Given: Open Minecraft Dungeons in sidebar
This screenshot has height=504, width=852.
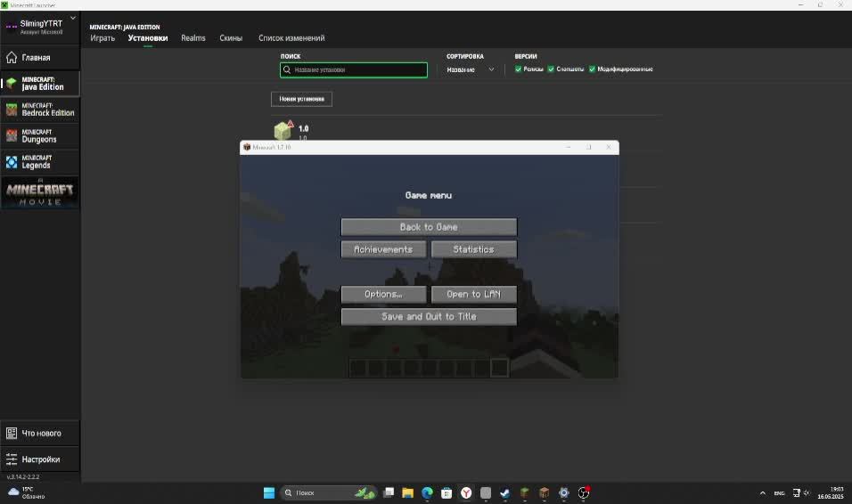Looking at the screenshot, I should pyautogui.click(x=40, y=135).
